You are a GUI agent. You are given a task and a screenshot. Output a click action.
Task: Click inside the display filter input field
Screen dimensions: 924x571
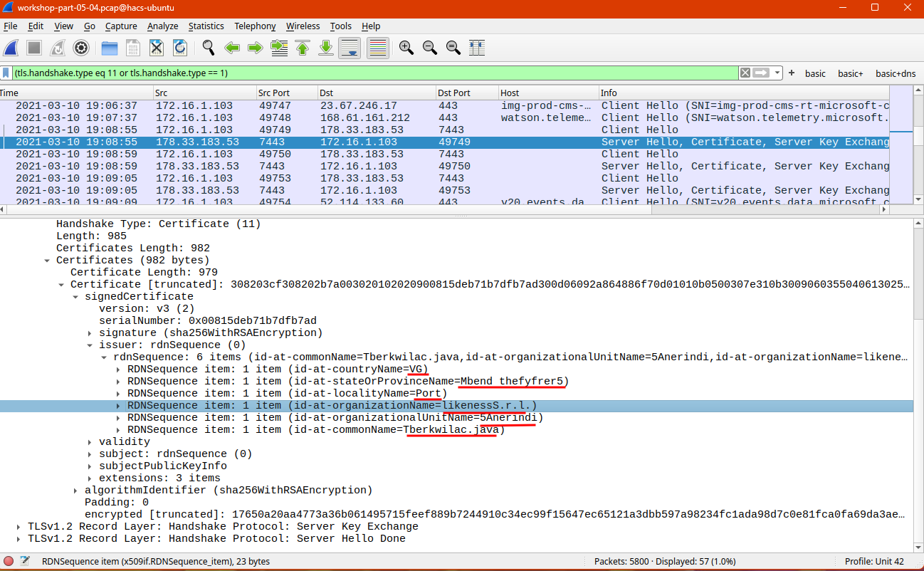coord(356,73)
